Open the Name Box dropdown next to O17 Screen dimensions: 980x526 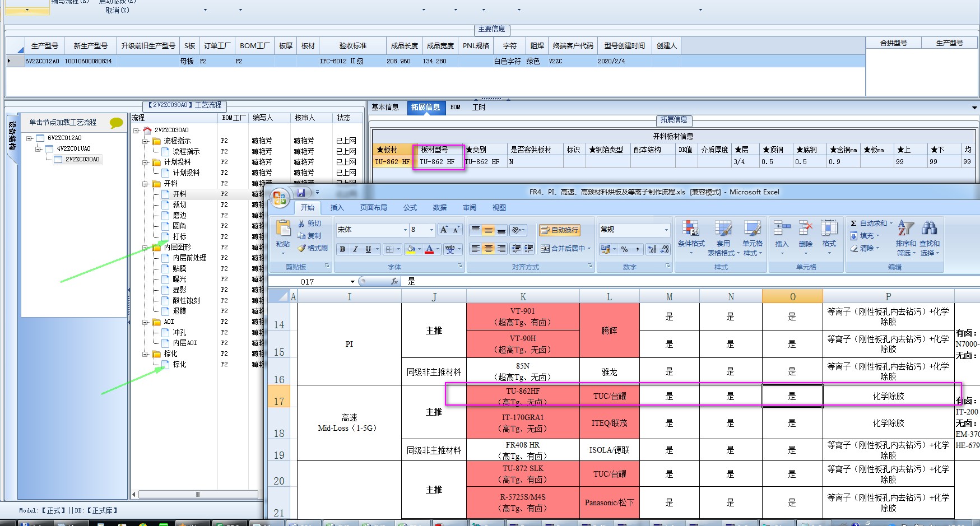[x=352, y=282]
